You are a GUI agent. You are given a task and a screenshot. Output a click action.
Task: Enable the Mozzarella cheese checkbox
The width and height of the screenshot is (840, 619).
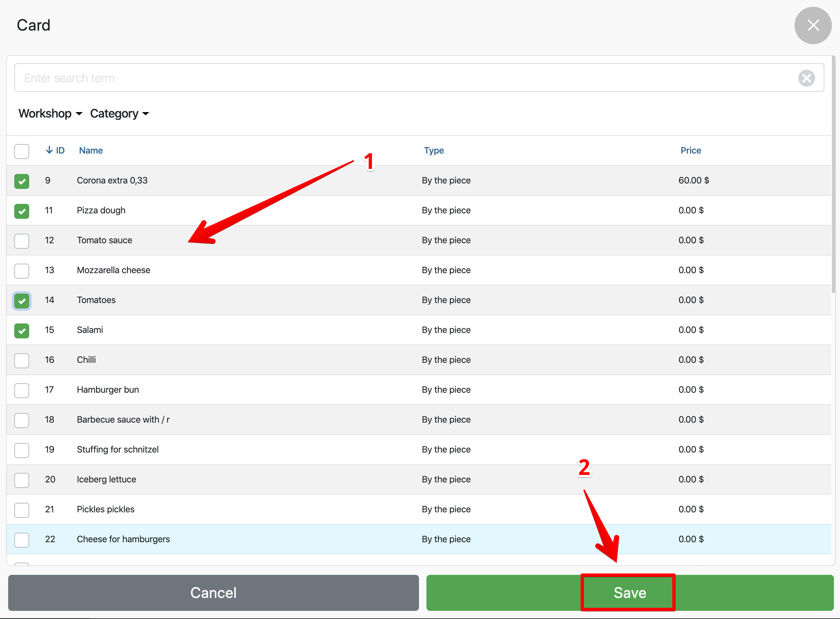22,271
